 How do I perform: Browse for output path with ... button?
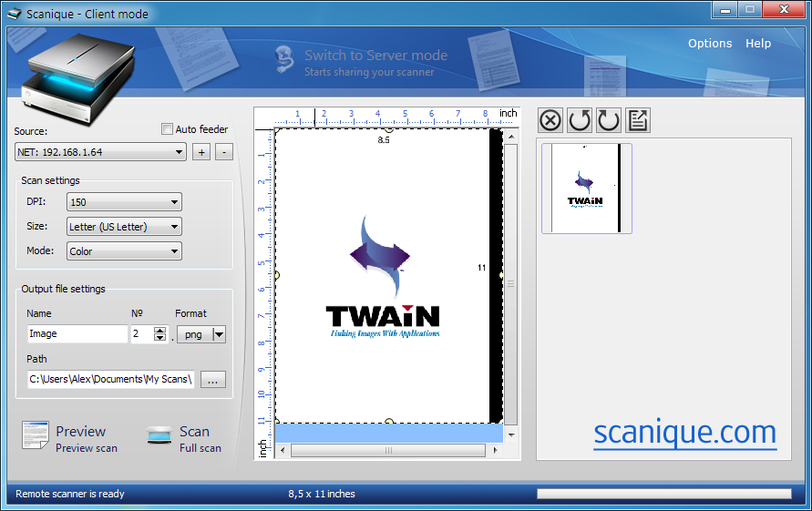click(212, 380)
